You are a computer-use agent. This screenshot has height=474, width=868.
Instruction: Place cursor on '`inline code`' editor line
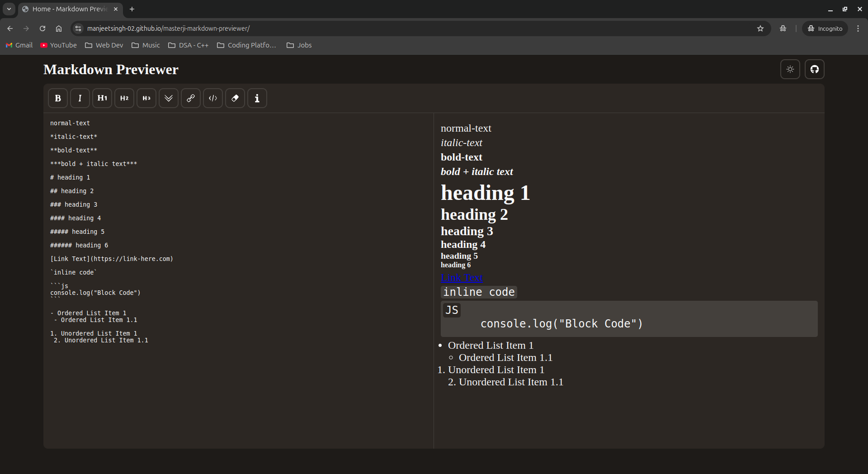pyautogui.click(x=74, y=272)
